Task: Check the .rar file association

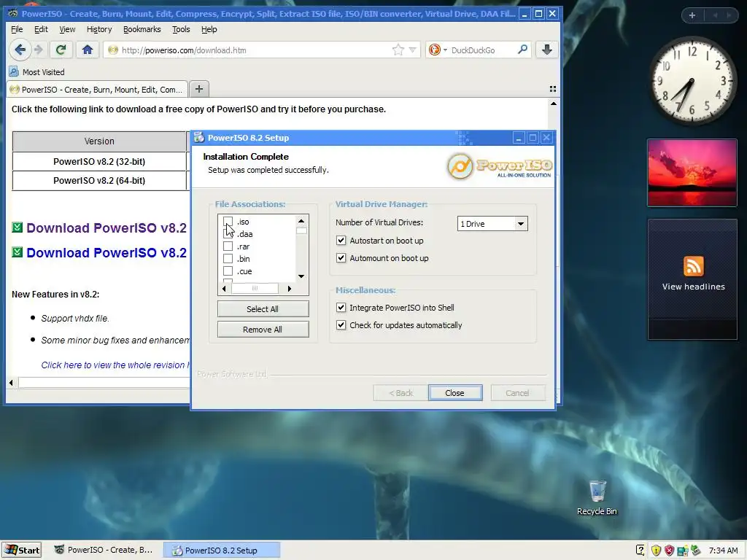Action: (228, 246)
